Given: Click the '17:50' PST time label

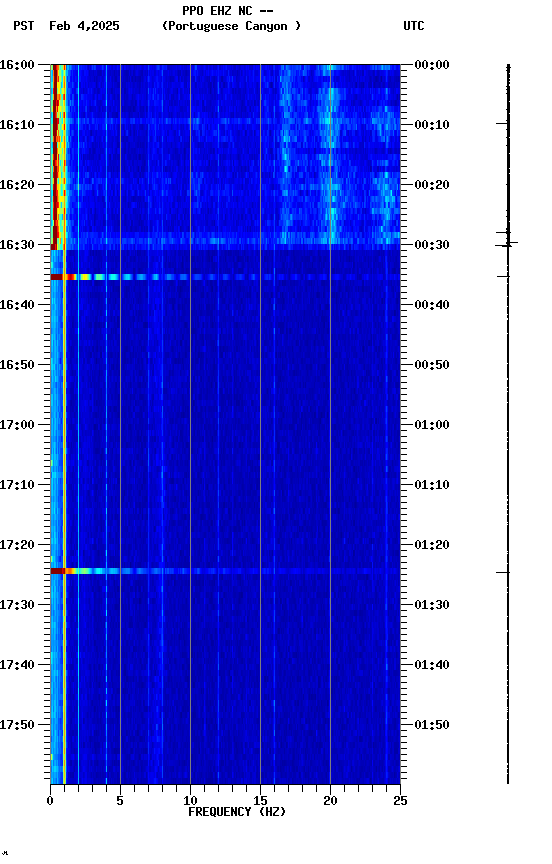Looking at the screenshot, I should 17,725.
